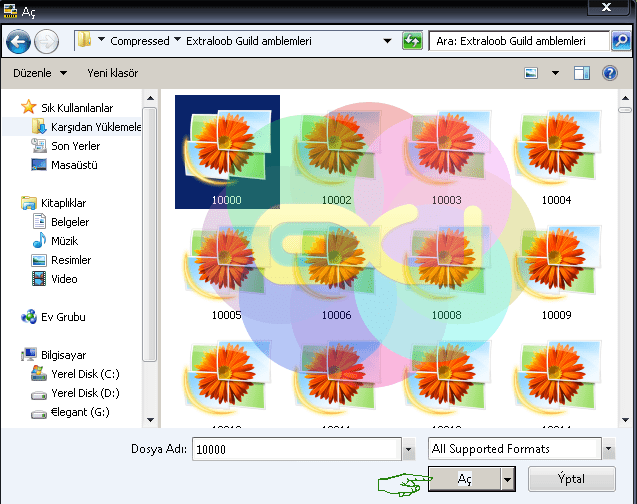Click the navigation pane scroll down arrow
The height and width of the screenshot is (504, 637).
pos(150,420)
